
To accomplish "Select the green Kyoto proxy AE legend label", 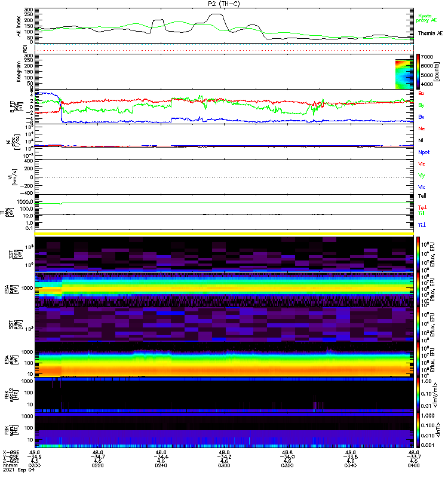I will (x=426, y=18).
